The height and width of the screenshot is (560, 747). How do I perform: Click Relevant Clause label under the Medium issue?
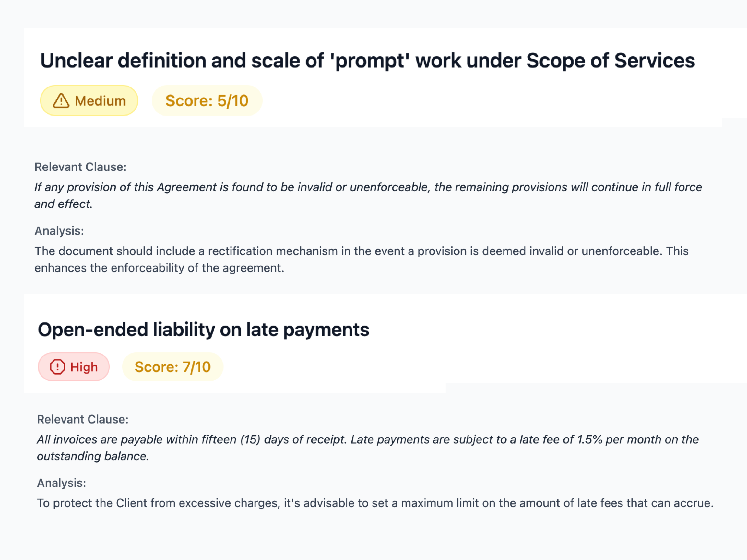coord(80,167)
